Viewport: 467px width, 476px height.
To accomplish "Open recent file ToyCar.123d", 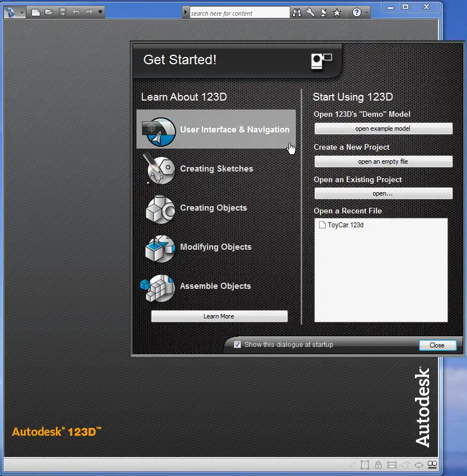I will pyautogui.click(x=345, y=225).
